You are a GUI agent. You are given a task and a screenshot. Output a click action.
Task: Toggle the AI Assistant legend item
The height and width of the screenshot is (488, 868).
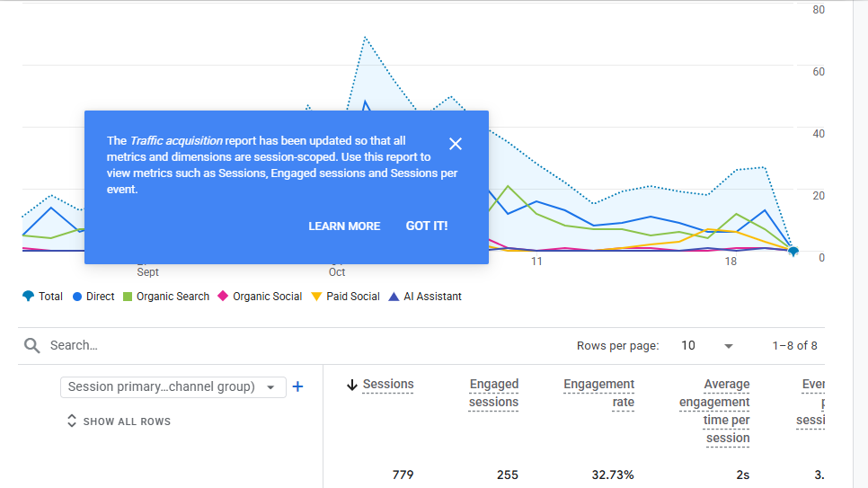click(x=425, y=297)
